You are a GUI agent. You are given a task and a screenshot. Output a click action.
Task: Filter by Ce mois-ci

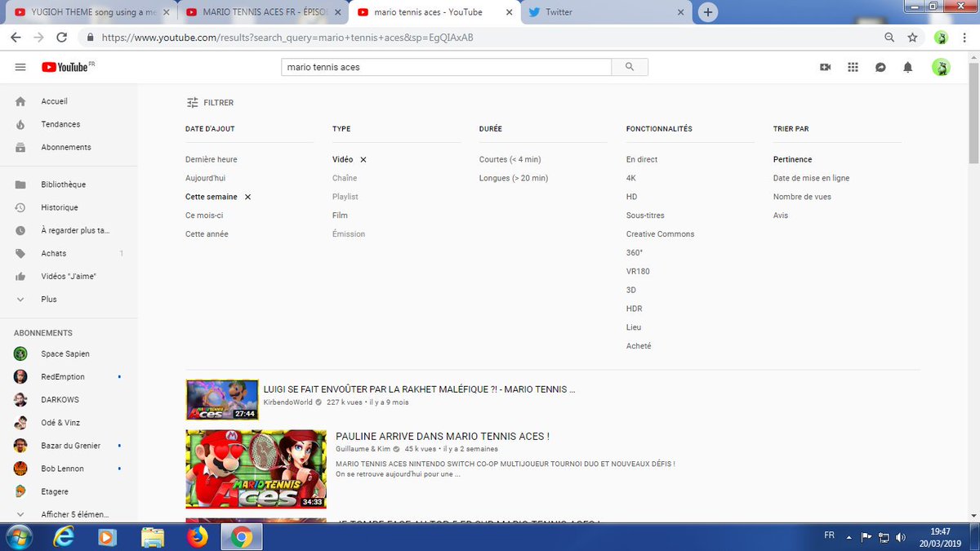(x=204, y=216)
